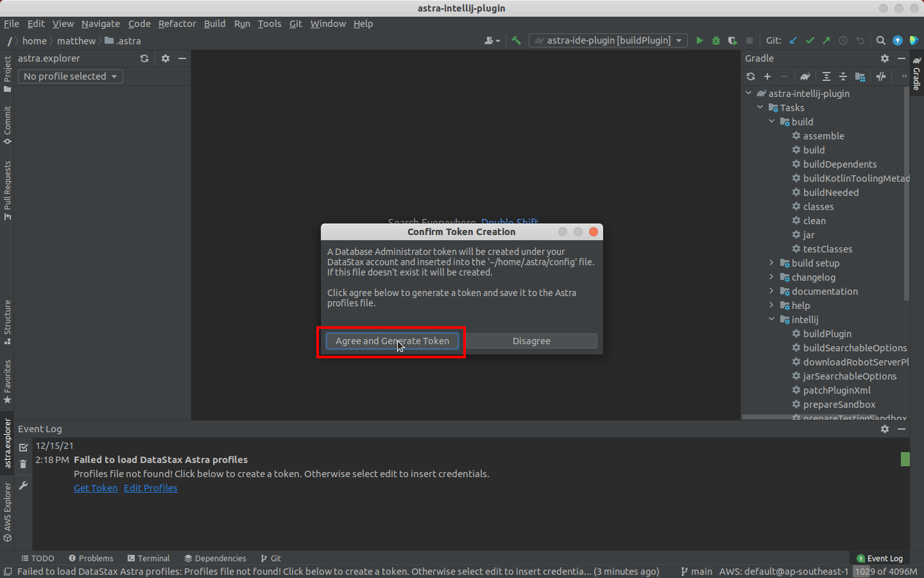Click the IDE update blue arrow icon
Image resolution: width=924 pixels, height=578 pixels.
(898, 40)
